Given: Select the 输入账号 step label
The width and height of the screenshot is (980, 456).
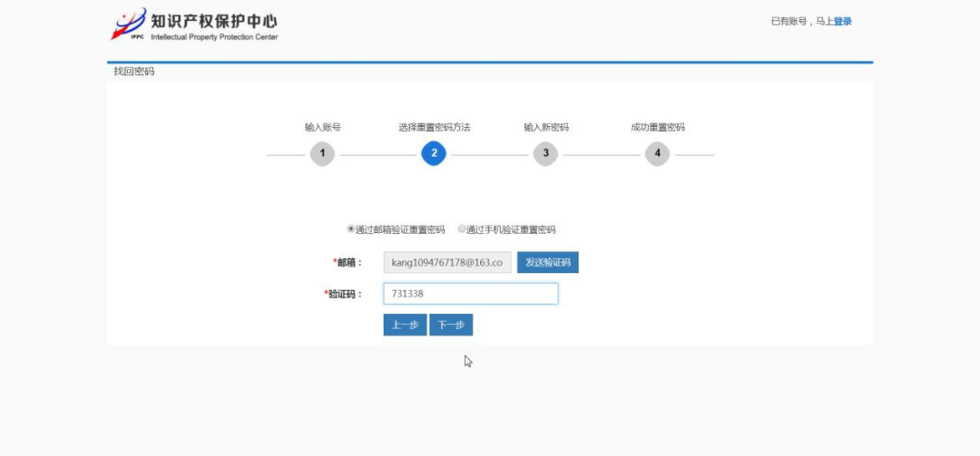Looking at the screenshot, I should (322, 128).
